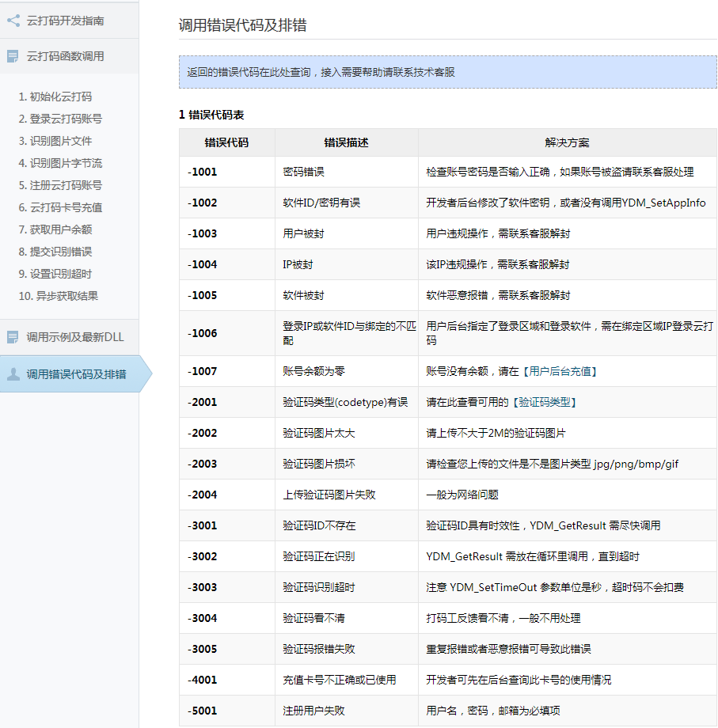Image resolution: width=718 pixels, height=728 pixels.
Task: Click the blue notice 返回的错误代码在此处查询
Action: pyautogui.click(x=448, y=72)
